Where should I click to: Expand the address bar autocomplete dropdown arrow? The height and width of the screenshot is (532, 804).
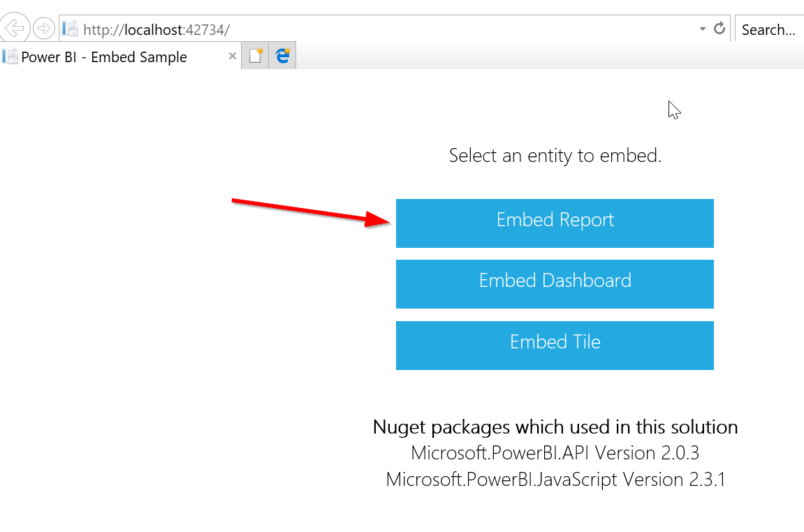tap(703, 29)
